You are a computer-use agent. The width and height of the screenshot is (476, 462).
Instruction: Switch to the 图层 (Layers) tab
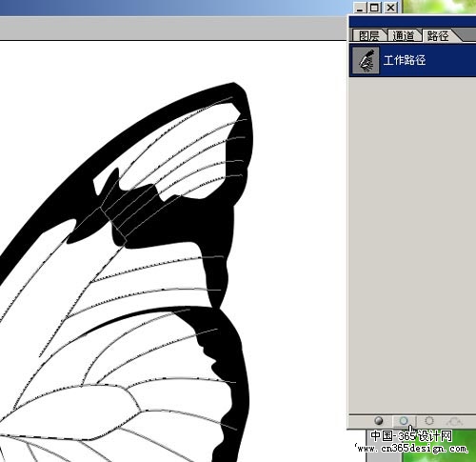pos(369,35)
